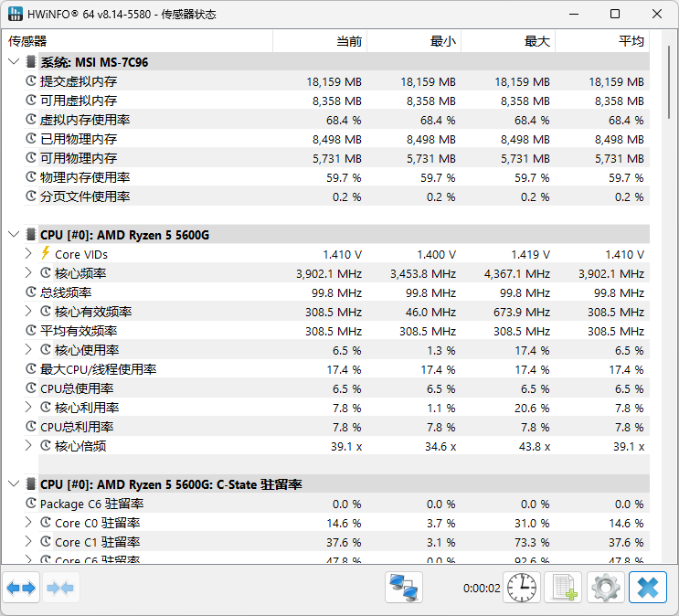The height and width of the screenshot is (616, 679).
Task: Click the 平均 column header
Action: click(602, 41)
